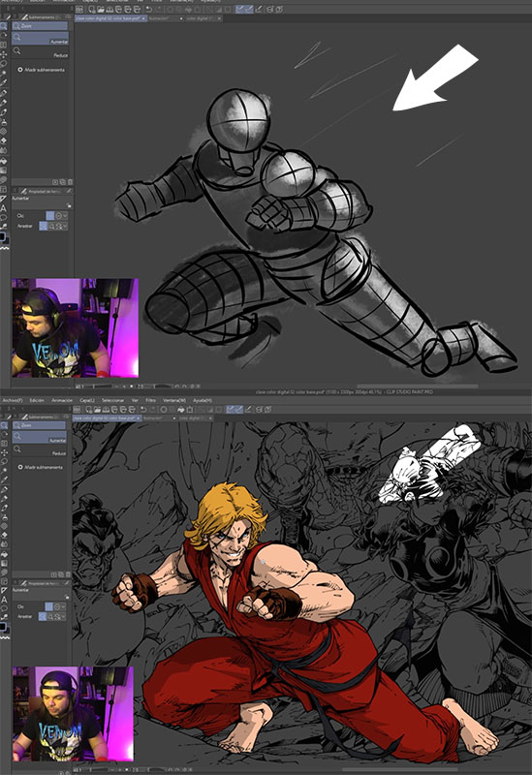Image resolution: width=532 pixels, height=775 pixels.
Task: Choose the Airbrush tool in the lower window
Action: [4, 517]
